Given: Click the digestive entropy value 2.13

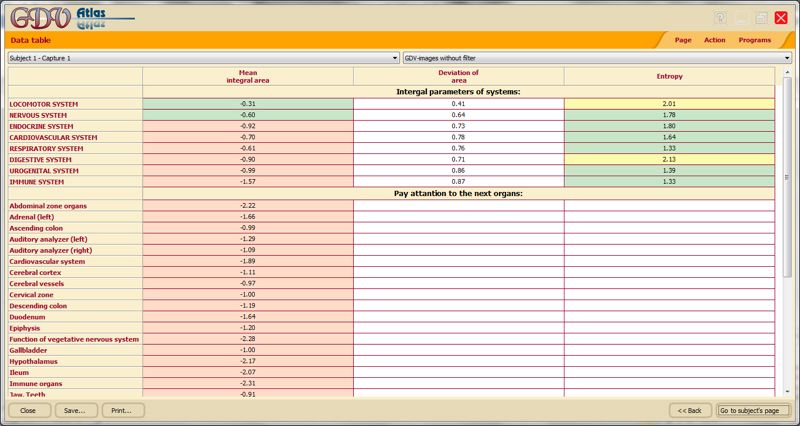Looking at the screenshot, I should (x=669, y=160).
